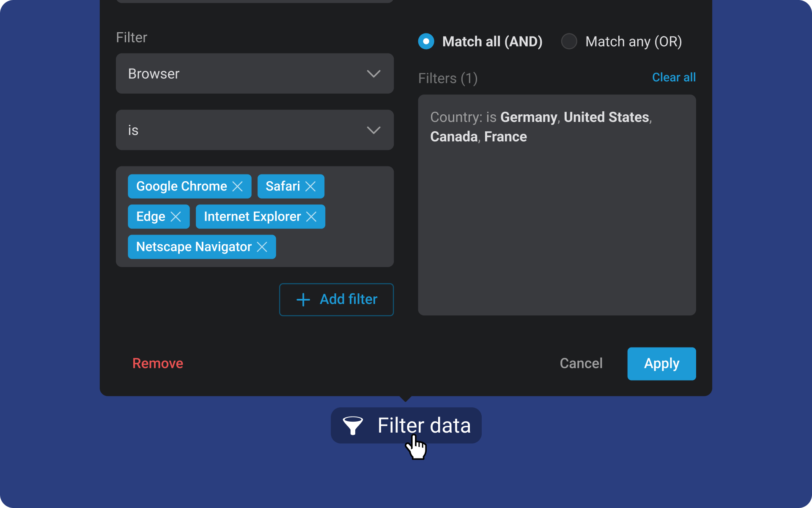
Task: Select the Filters (1) heading
Action: coord(448,78)
